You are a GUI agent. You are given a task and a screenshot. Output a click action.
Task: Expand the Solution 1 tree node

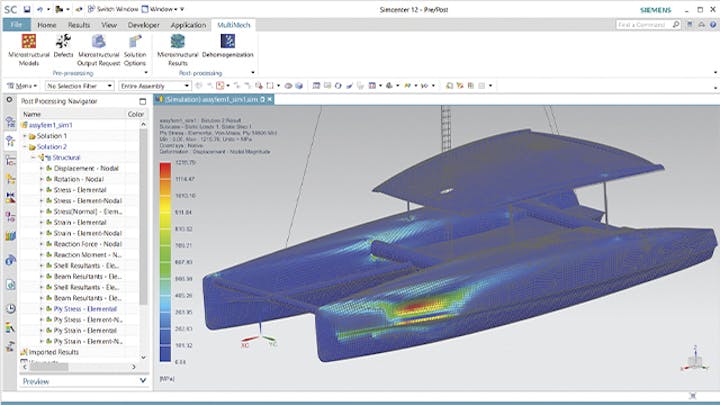(x=23, y=135)
